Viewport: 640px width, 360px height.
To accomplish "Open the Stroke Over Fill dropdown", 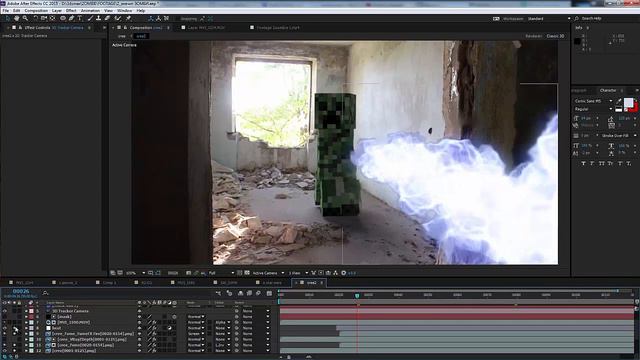I will pos(618,136).
